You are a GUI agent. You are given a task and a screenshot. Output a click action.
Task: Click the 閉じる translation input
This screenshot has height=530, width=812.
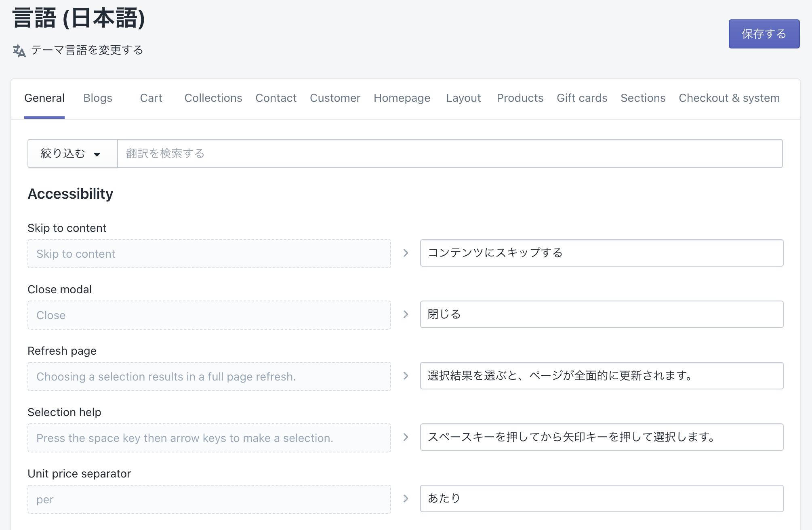tap(601, 315)
